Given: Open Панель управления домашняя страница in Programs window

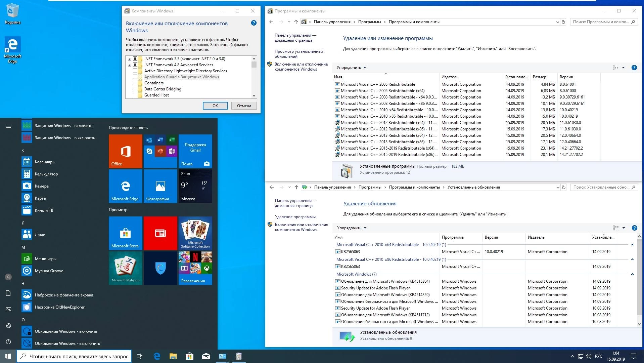Looking at the screenshot, I should (295, 38).
